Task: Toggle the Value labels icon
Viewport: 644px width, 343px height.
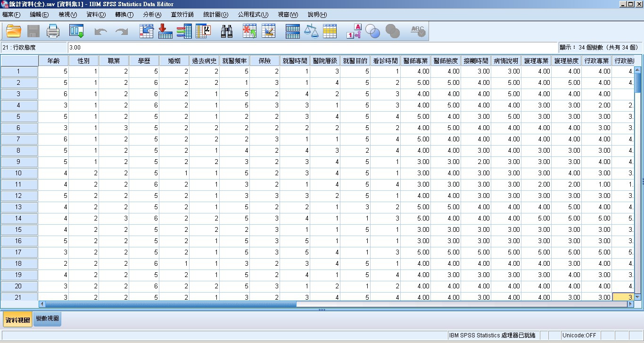Action: pos(354,32)
